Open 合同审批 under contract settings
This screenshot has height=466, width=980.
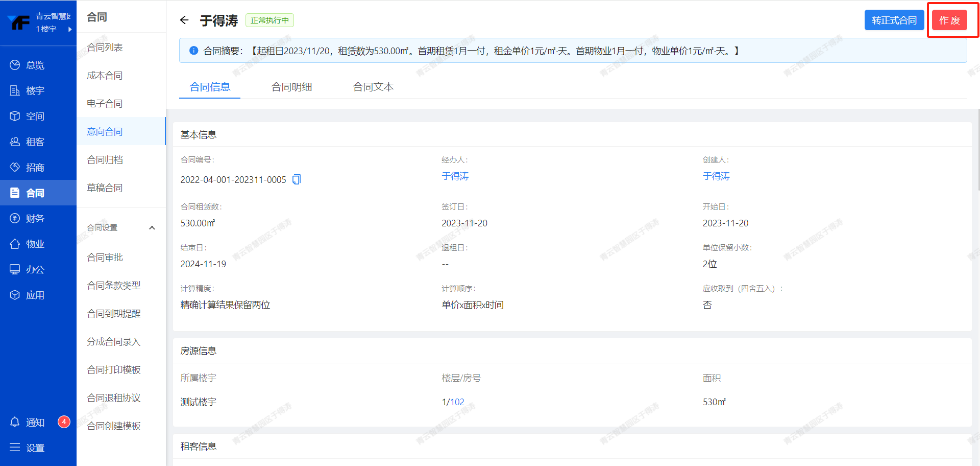pyautogui.click(x=105, y=257)
